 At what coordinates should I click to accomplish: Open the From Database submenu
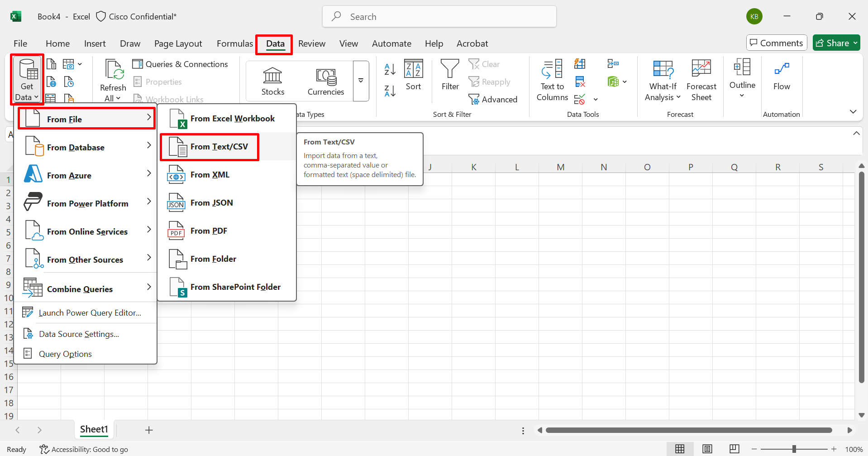[86, 147]
